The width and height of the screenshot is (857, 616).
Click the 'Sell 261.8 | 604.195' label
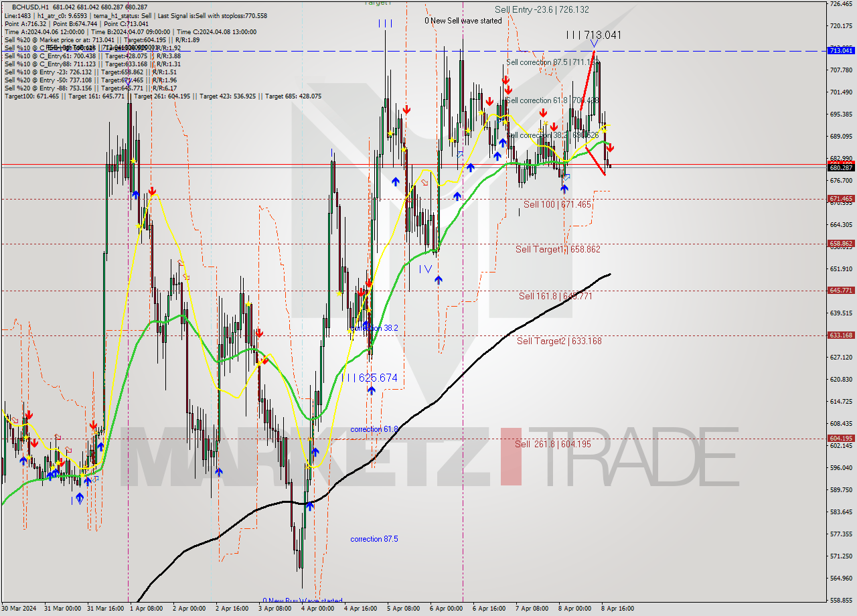click(553, 444)
